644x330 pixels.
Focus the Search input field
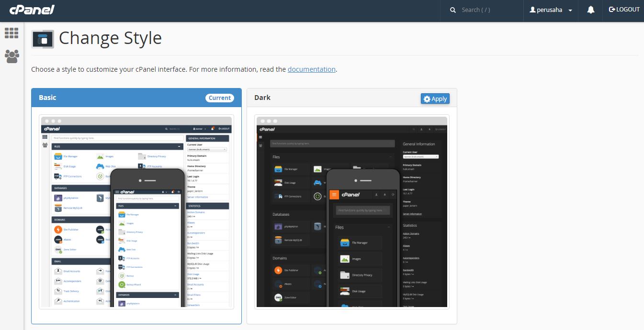click(x=490, y=10)
